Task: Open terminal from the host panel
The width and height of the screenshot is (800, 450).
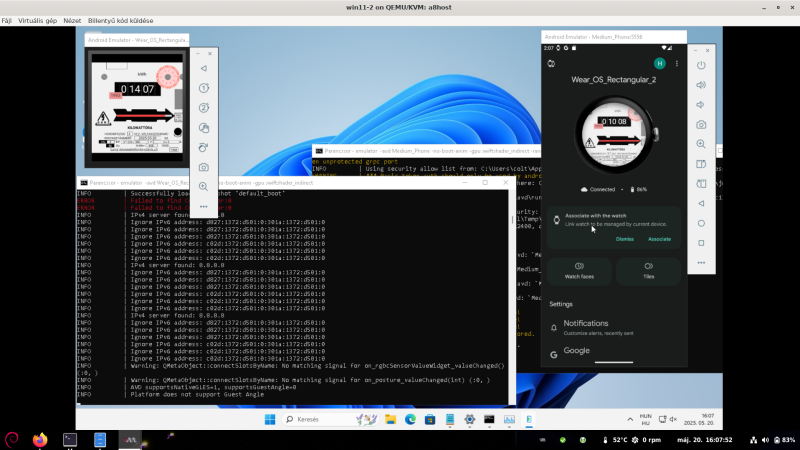Action: (70, 439)
